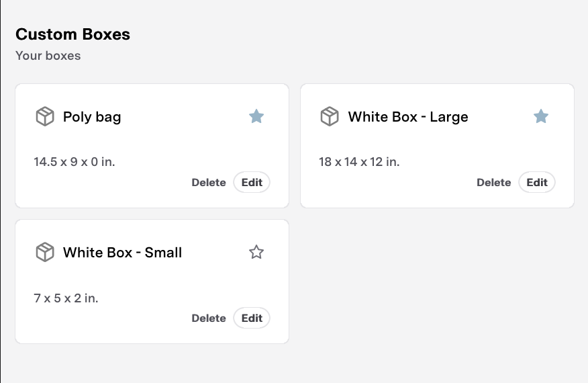Screen dimensions: 588x383
Task: Click the 14.5 x 9 x 0 in. dimensions
Action: (75, 162)
